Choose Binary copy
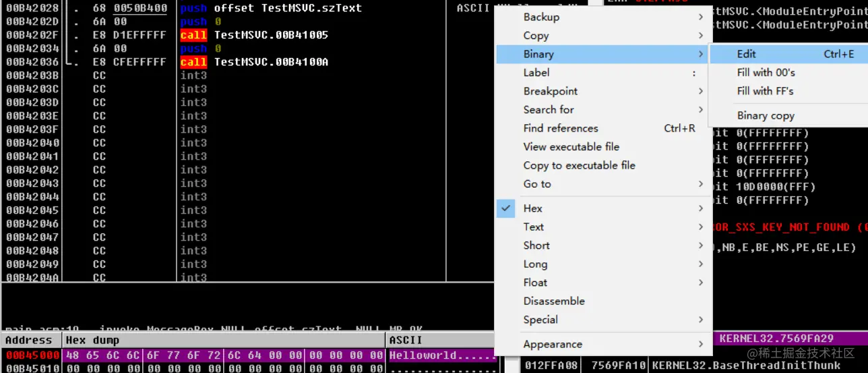The width and height of the screenshot is (868, 373). coord(789,115)
